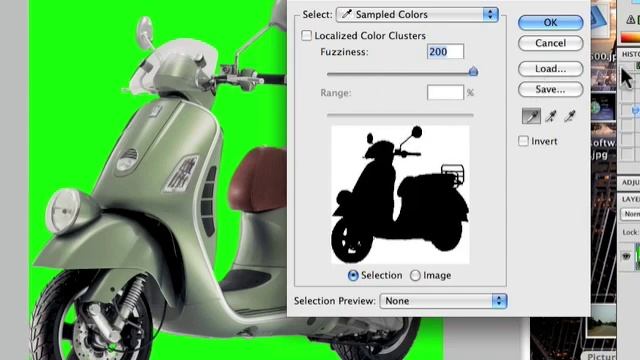Screen dimensions: 640x360
Task: Cancel the Color Range dialog
Action: pyautogui.click(x=550, y=43)
